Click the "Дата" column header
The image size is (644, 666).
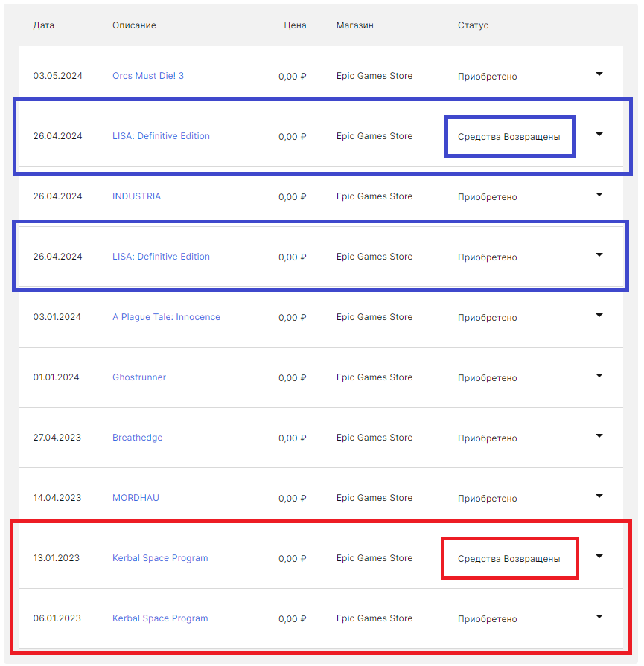[x=44, y=25]
